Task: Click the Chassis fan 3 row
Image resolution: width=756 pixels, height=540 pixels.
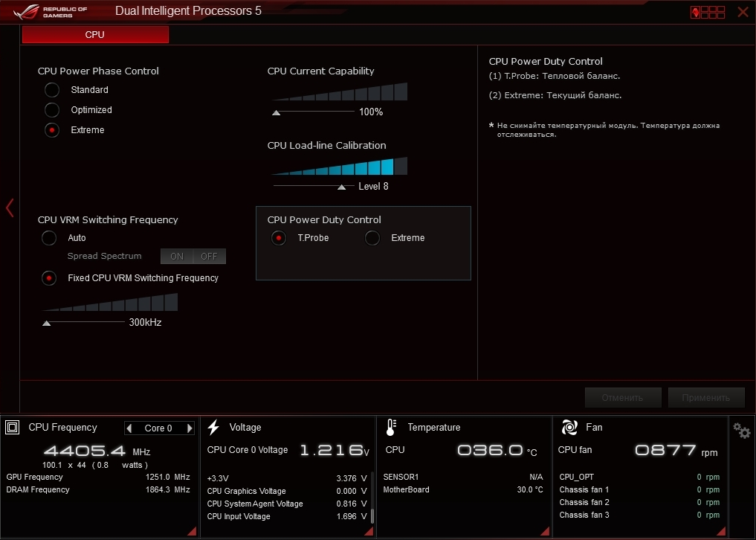Action: tap(639, 515)
